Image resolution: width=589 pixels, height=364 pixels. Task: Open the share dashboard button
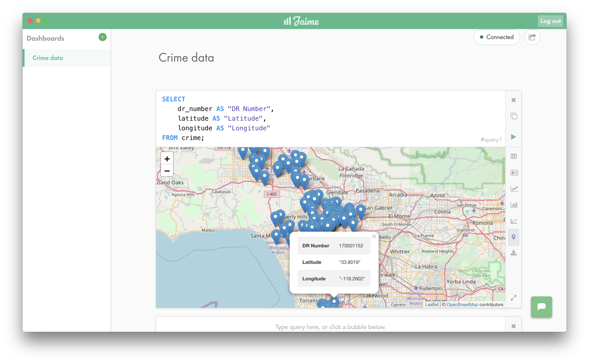pos(532,37)
